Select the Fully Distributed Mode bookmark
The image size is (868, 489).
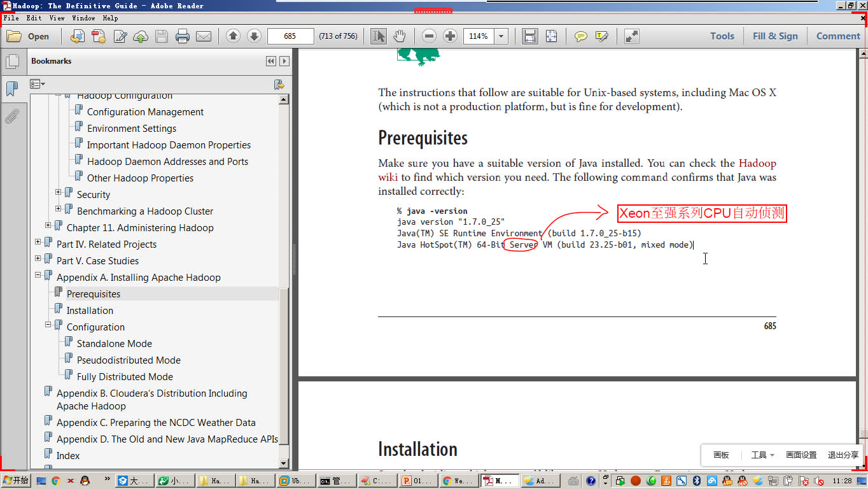coord(125,377)
